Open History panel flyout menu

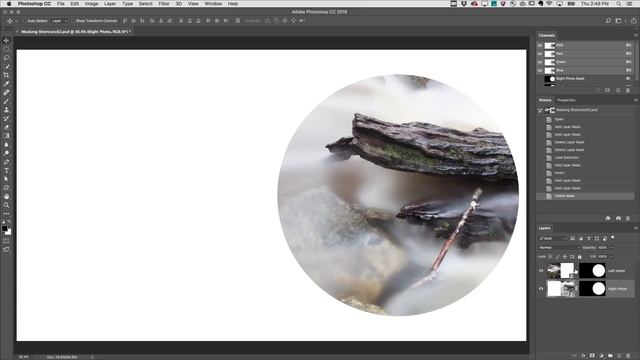[636, 100]
